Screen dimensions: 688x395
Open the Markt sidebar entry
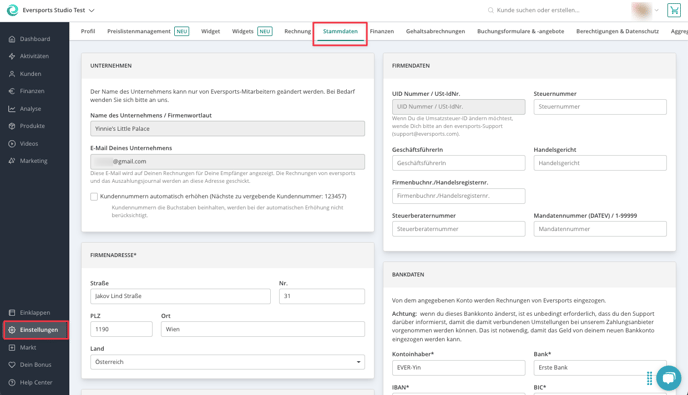(28, 348)
